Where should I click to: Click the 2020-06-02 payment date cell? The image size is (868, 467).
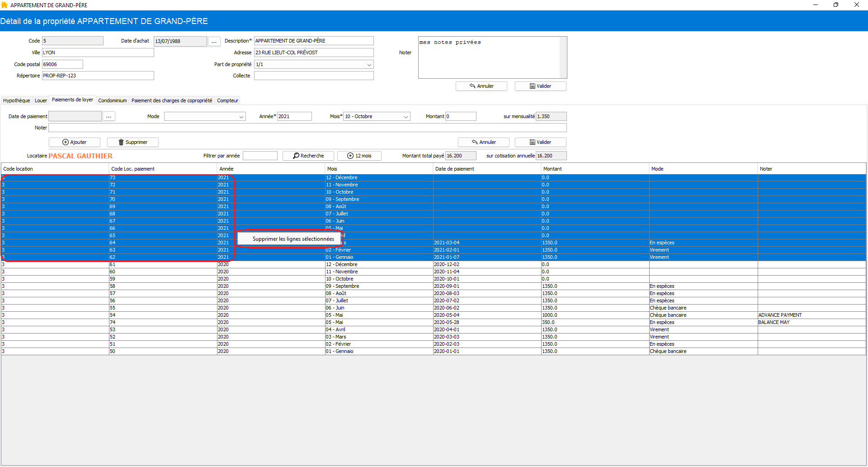pos(487,308)
